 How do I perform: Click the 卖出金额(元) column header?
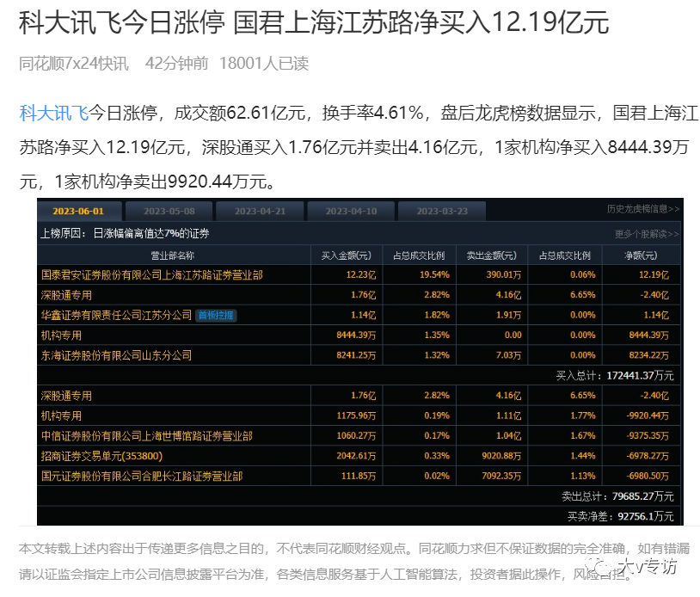point(491,255)
